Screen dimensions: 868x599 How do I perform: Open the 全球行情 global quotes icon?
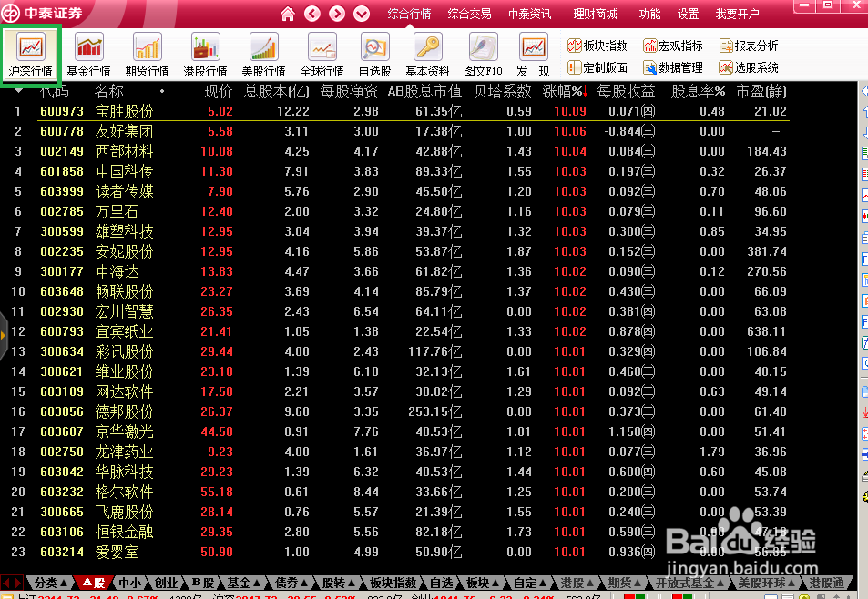322,55
